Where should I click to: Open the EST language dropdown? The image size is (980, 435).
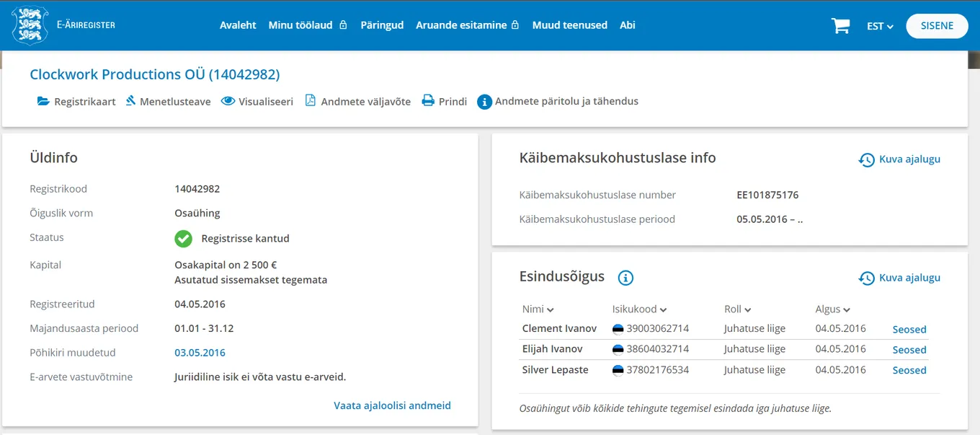coord(880,26)
